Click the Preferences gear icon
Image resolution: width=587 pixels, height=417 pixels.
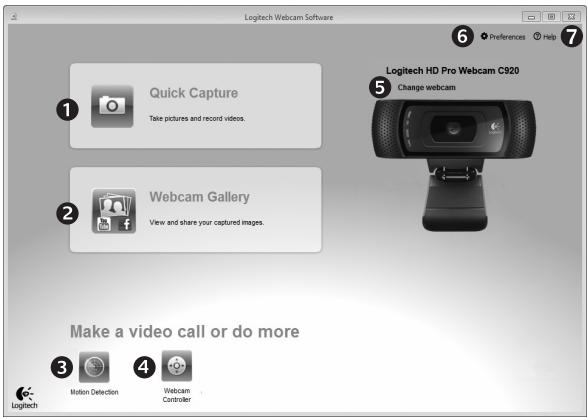484,36
